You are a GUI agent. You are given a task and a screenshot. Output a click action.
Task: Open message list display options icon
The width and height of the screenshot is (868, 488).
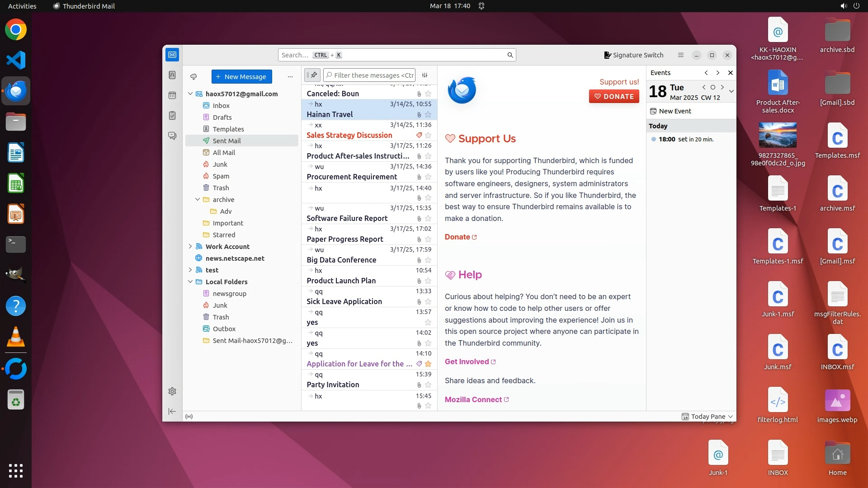[x=425, y=75]
